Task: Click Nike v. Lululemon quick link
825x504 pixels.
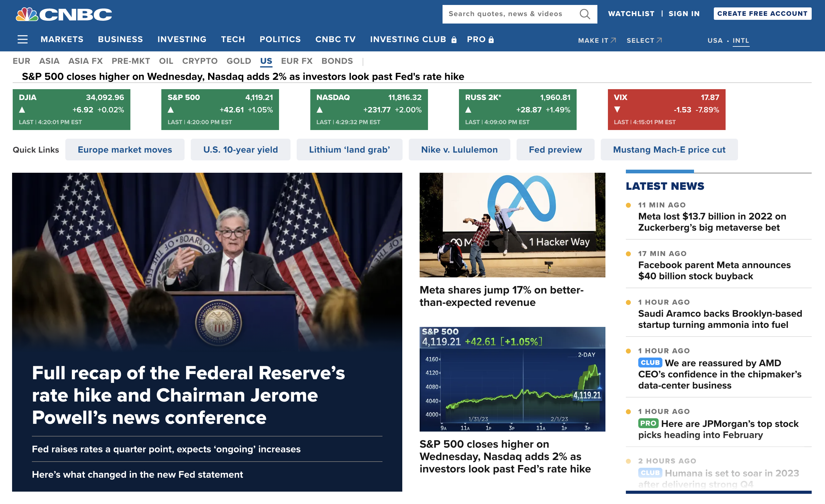Action: tap(459, 150)
